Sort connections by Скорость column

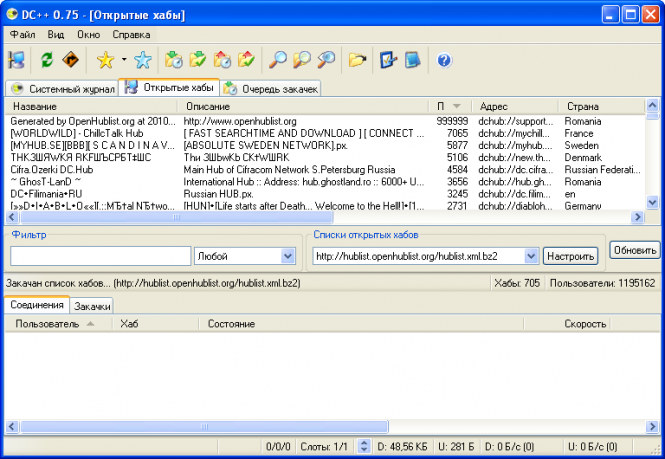567,324
